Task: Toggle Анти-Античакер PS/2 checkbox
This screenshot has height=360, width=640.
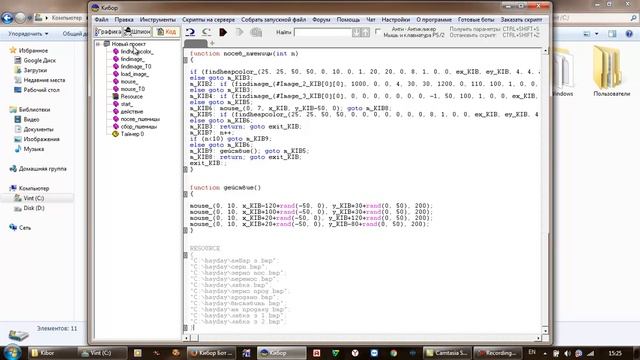Action: point(378,31)
